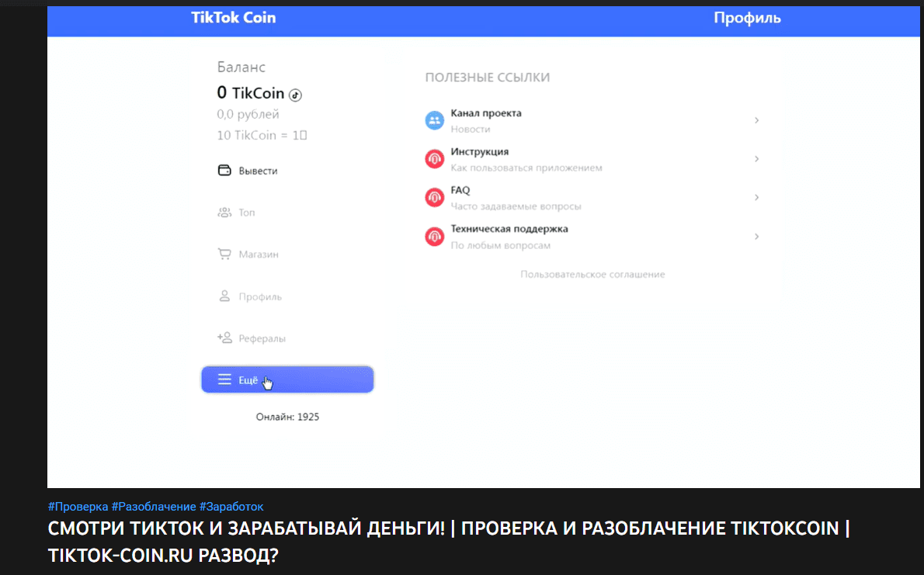Click the blue Канал проекта group icon
The width and height of the screenshot is (924, 575).
[435, 120]
